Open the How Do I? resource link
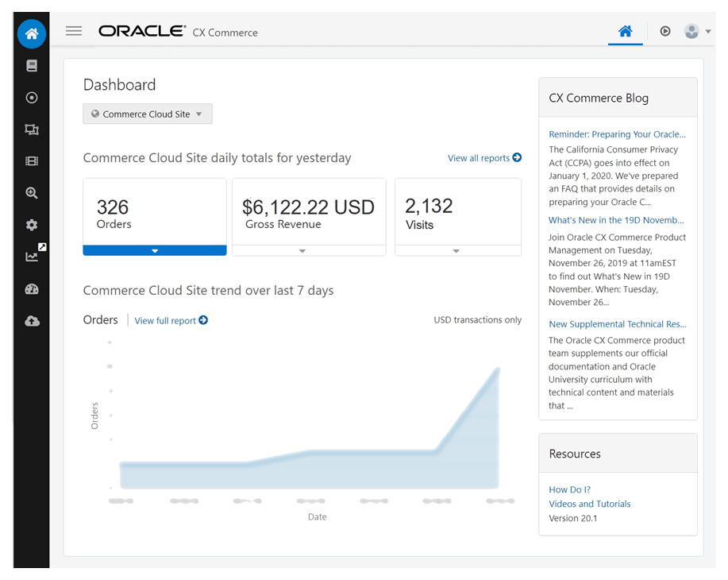Viewport: 728px width, 580px height. [568, 489]
